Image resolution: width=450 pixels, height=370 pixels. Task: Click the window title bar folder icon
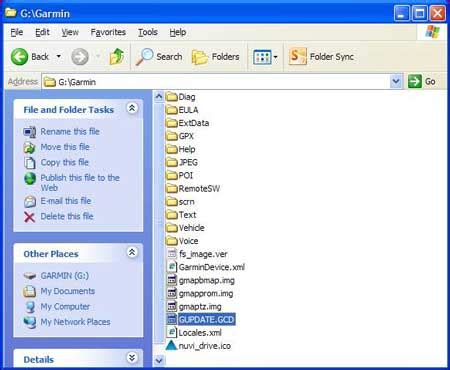click(x=11, y=13)
